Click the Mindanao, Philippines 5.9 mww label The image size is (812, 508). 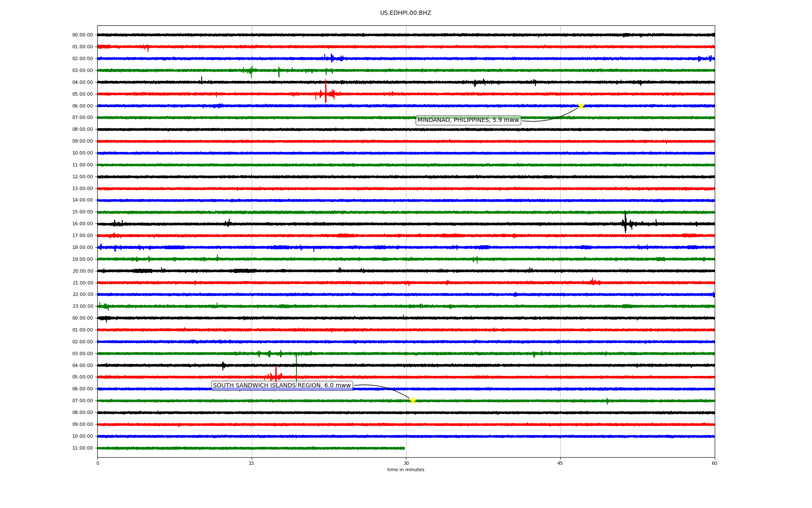[x=468, y=120]
